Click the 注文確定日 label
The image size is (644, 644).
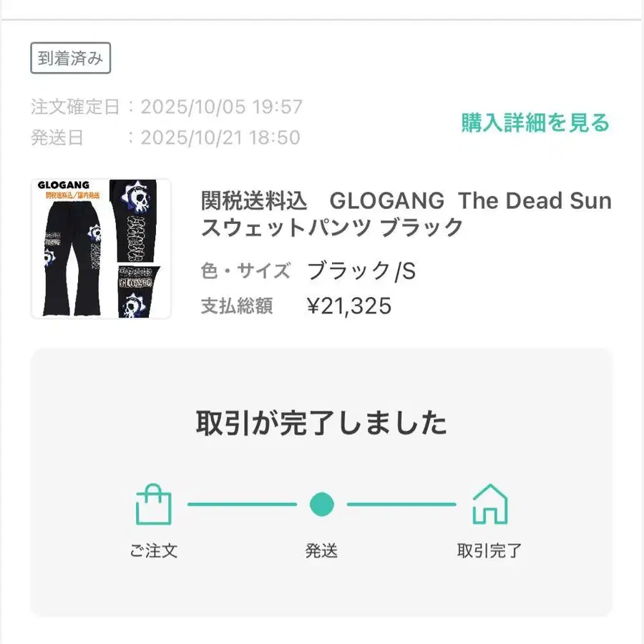point(75,107)
